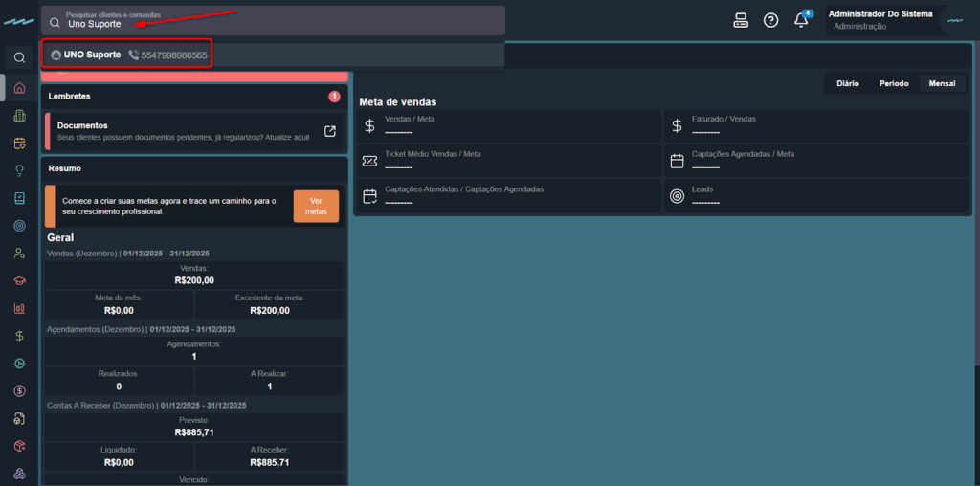This screenshot has width=980, height=486.
Task: Switch the period toggle to Diário
Action: click(847, 83)
